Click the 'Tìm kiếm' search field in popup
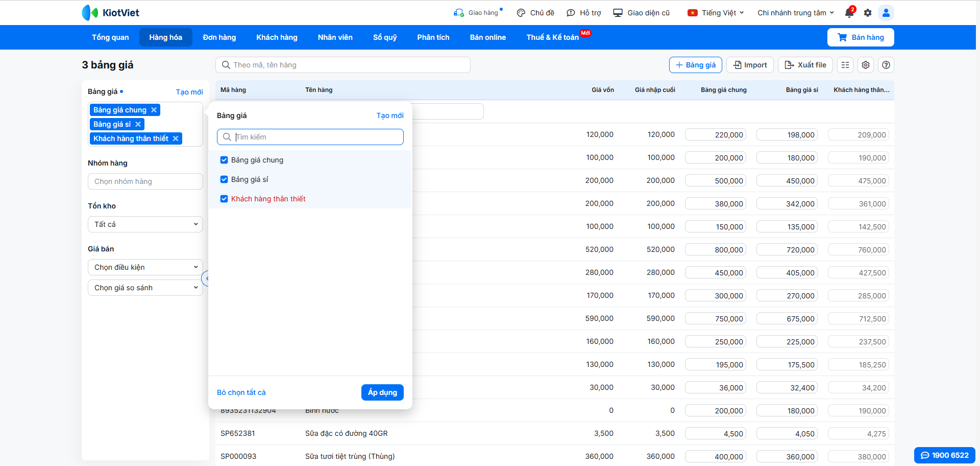Viewport: 980px width, 466px height. point(316,137)
